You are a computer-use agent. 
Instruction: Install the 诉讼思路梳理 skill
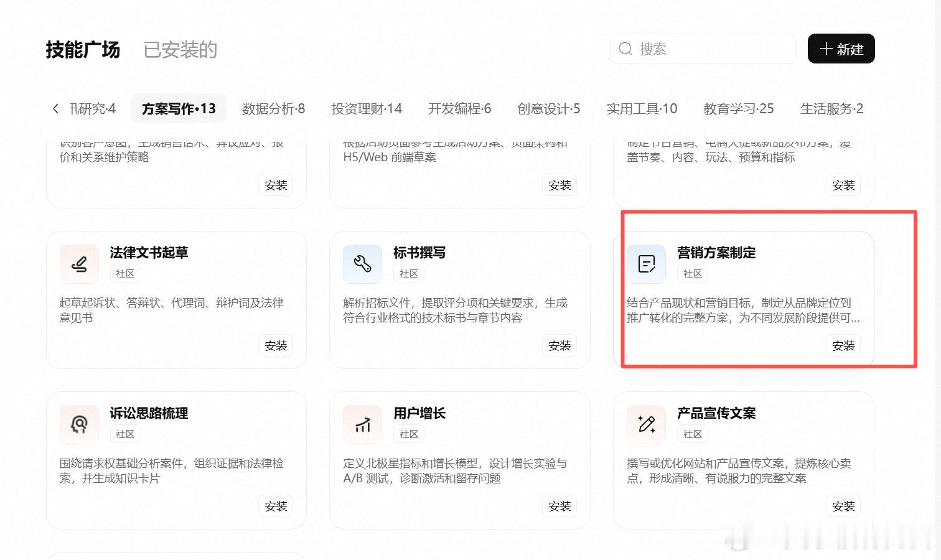[x=276, y=506]
